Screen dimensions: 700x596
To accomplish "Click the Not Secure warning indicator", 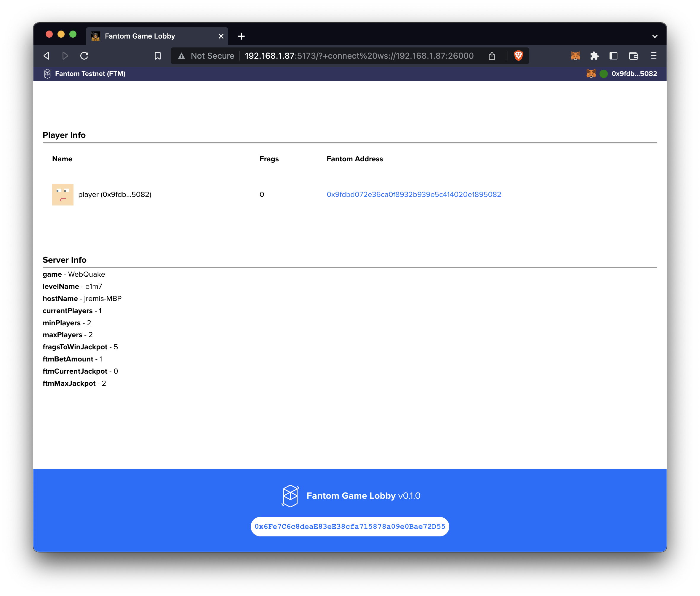I will click(x=206, y=56).
